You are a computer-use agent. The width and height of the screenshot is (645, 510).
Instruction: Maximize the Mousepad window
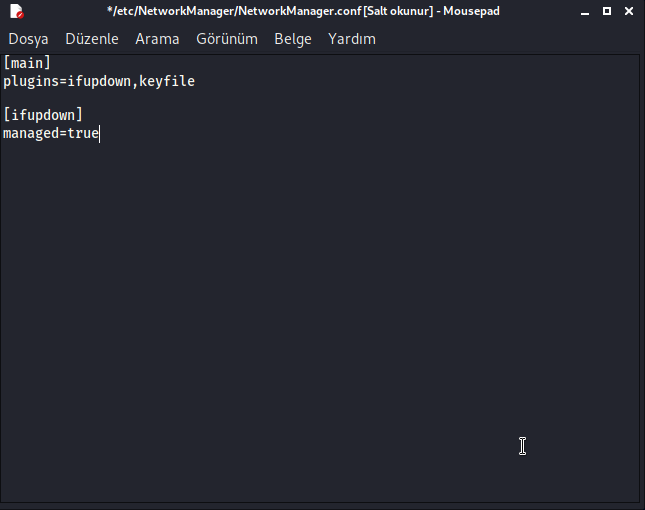(605, 11)
